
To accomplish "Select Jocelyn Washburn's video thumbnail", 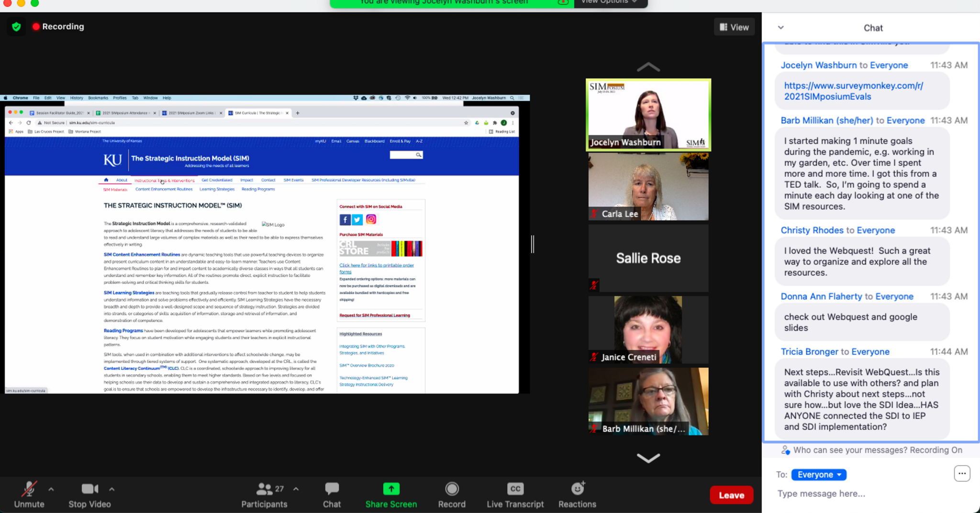I will 648,115.
